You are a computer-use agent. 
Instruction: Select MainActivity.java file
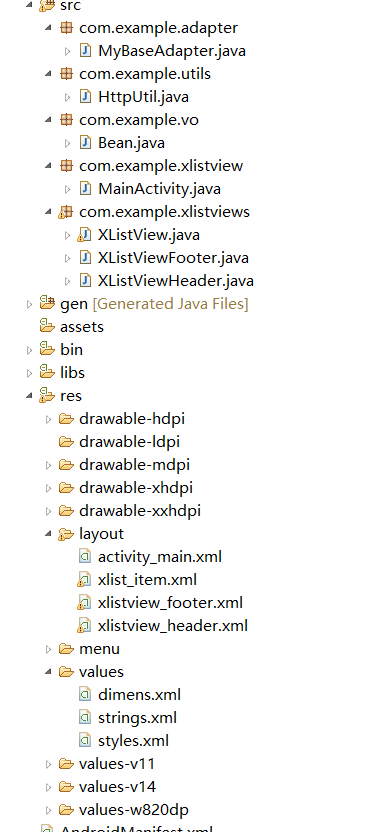(160, 189)
